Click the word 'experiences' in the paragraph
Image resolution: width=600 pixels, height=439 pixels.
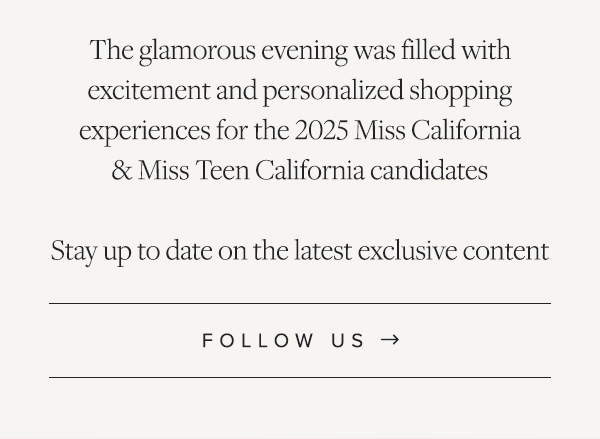pyautogui.click(x=145, y=131)
